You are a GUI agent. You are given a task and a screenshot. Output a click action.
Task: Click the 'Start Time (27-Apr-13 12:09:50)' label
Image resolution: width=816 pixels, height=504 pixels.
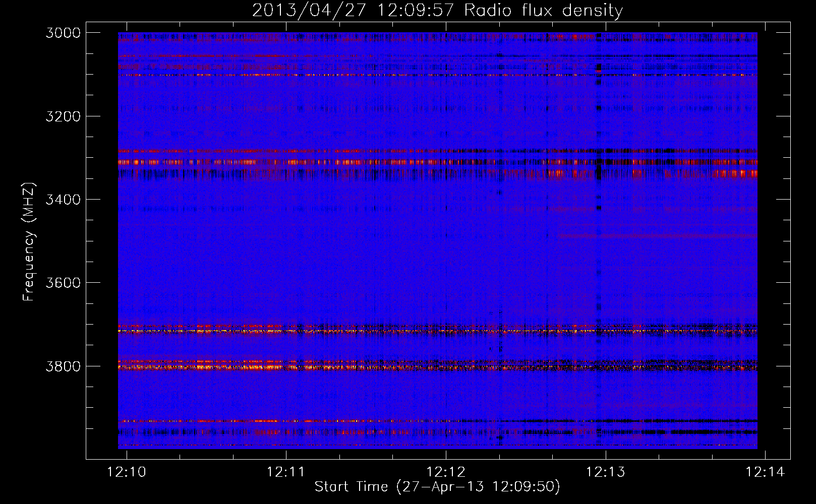(437, 487)
